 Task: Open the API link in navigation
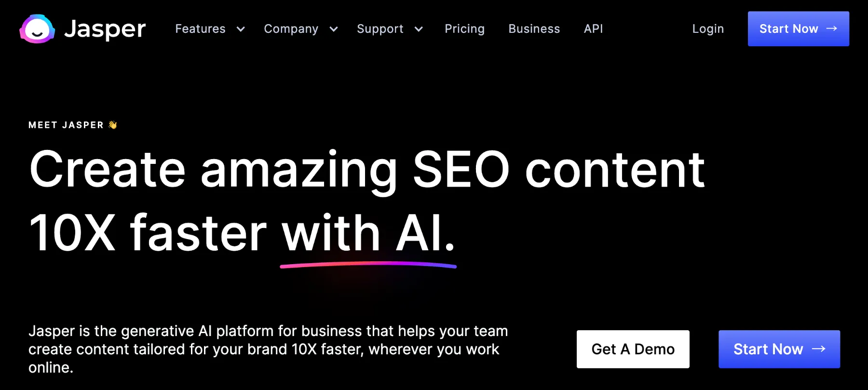click(594, 29)
